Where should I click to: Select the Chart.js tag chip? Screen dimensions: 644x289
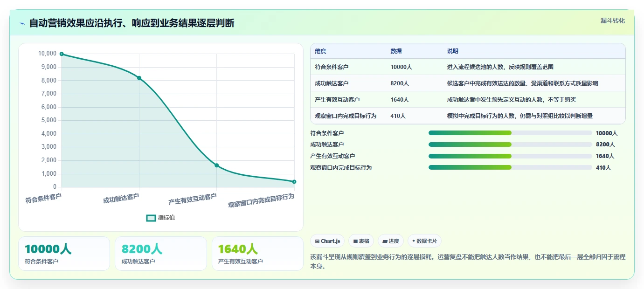[x=328, y=241]
